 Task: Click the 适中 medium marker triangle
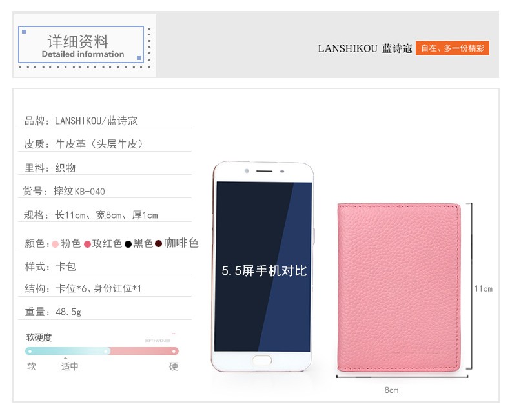click(66, 358)
